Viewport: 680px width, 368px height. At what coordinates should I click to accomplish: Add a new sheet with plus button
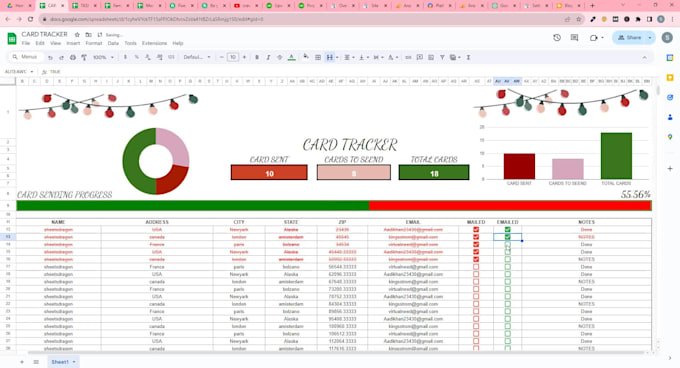click(22, 362)
